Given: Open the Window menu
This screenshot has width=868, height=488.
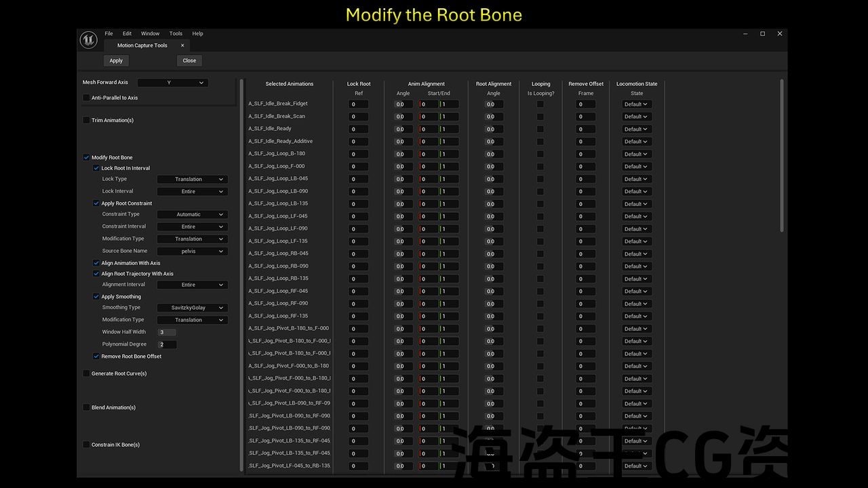Looking at the screenshot, I should (150, 34).
